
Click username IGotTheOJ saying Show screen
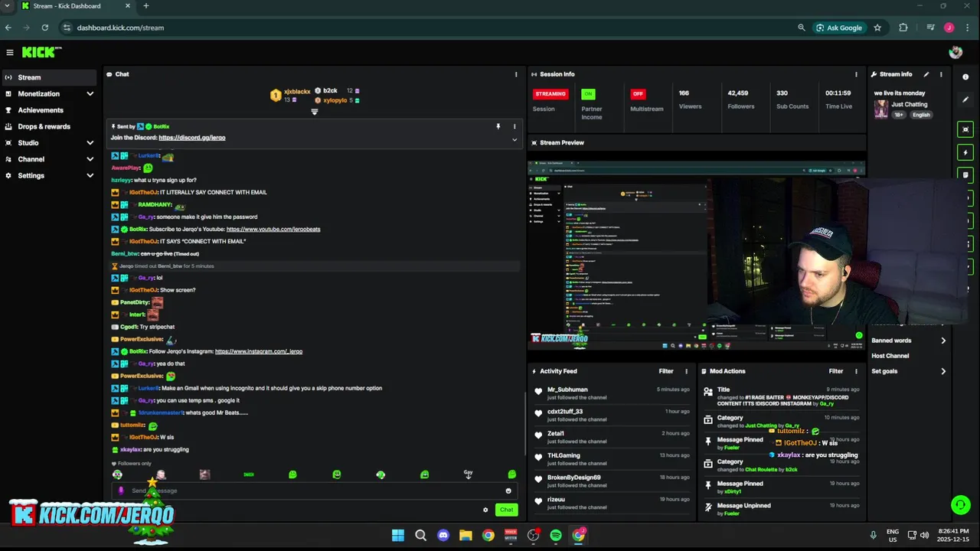coord(143,290)
